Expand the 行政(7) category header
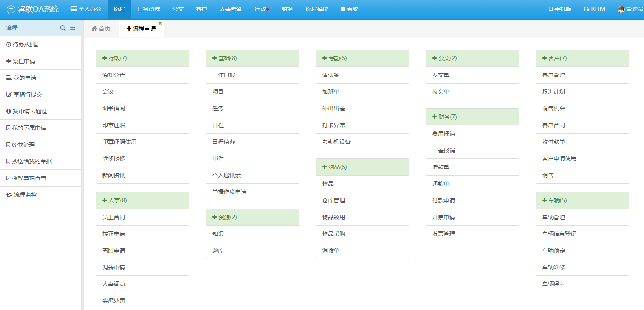644x310 pixels. (x=115, y=58)
